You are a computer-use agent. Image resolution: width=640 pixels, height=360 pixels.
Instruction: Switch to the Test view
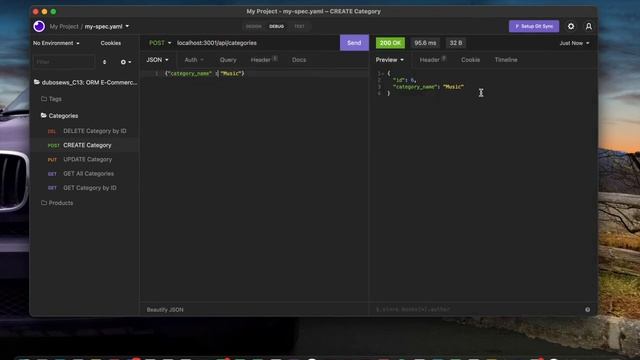pos(299,26)
